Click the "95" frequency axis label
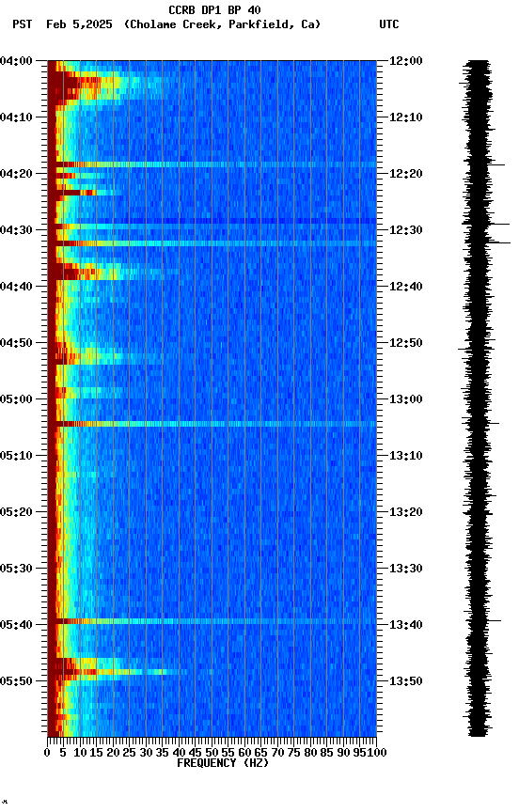 click(359, 754)
